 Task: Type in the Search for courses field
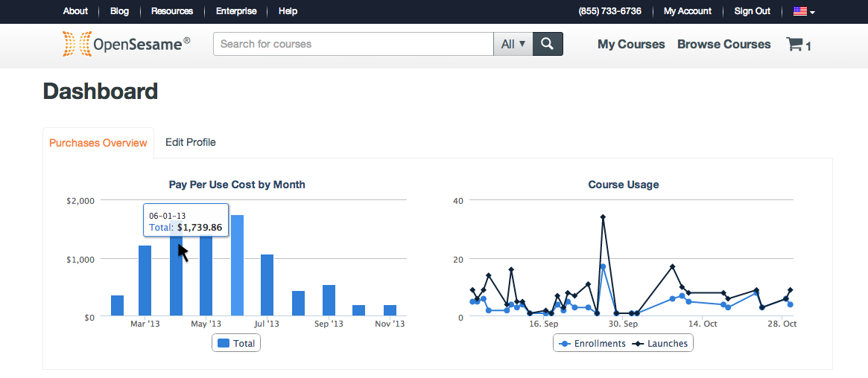click(x=353, y=44)
